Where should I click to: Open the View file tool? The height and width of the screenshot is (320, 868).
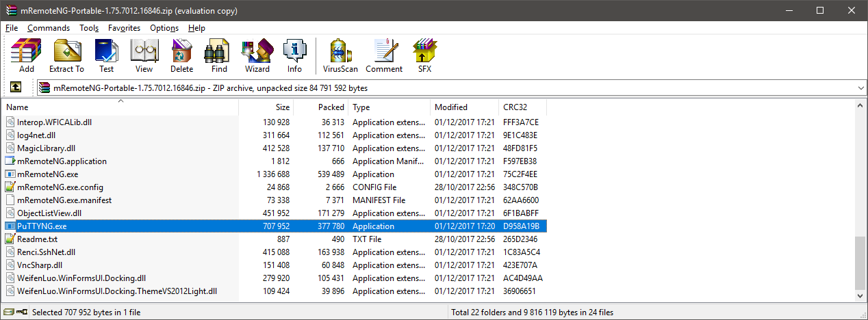click(x=144, y=56)
